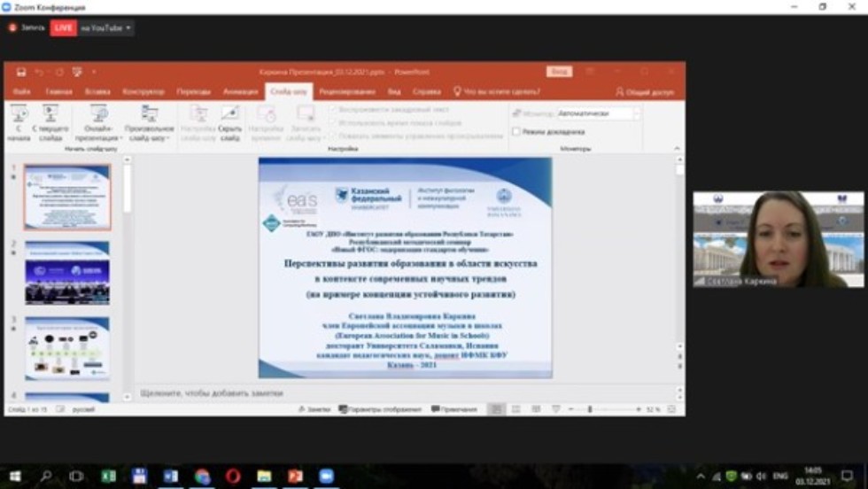Open the Анимация ribbon tab
The image size is (868, 489).
240,91
